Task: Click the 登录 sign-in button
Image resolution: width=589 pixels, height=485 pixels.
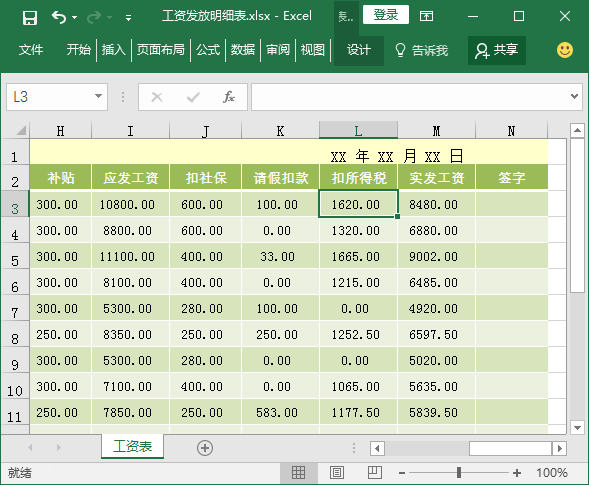Action: (386, 15)
